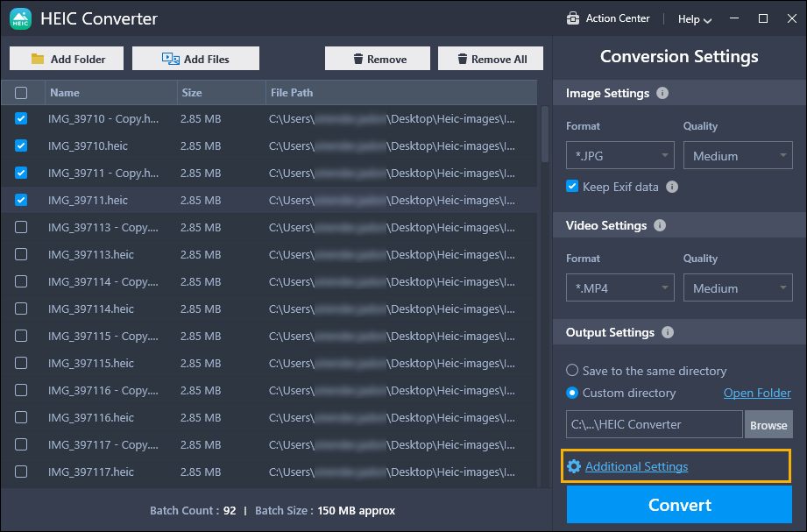Uncheck IMG_39711 - Copy checkbox
The image size is (807, 532).
click(21, 173)
